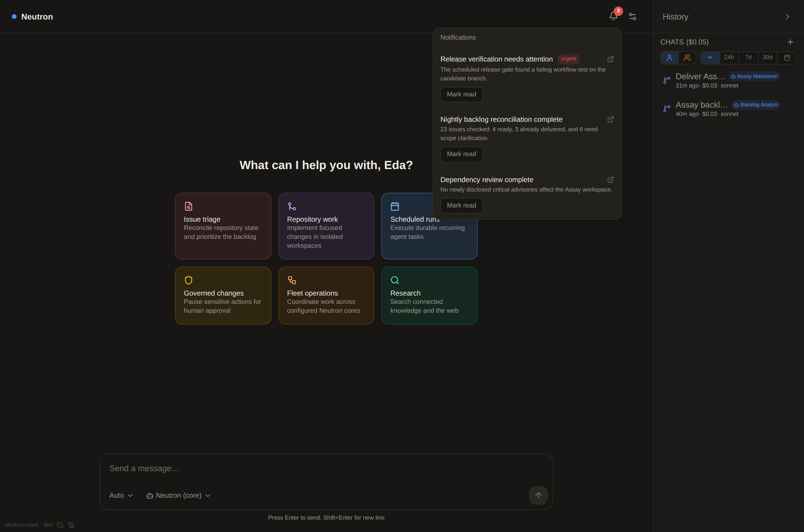Click Nightly backlog reconciliation complete title
This screenshot has height=532, width=804.
click(x=501, y=119)
